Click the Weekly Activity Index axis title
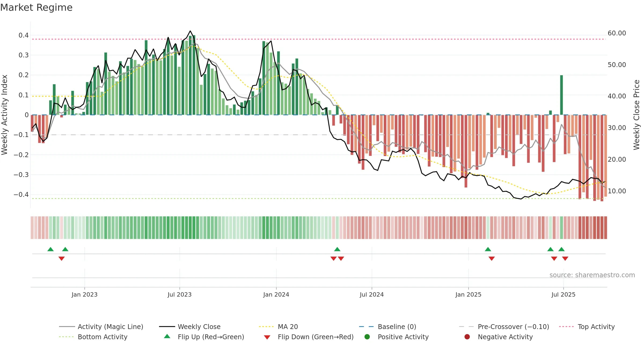The width and height of the screenshot is (644, 362). tap(5, 115)
